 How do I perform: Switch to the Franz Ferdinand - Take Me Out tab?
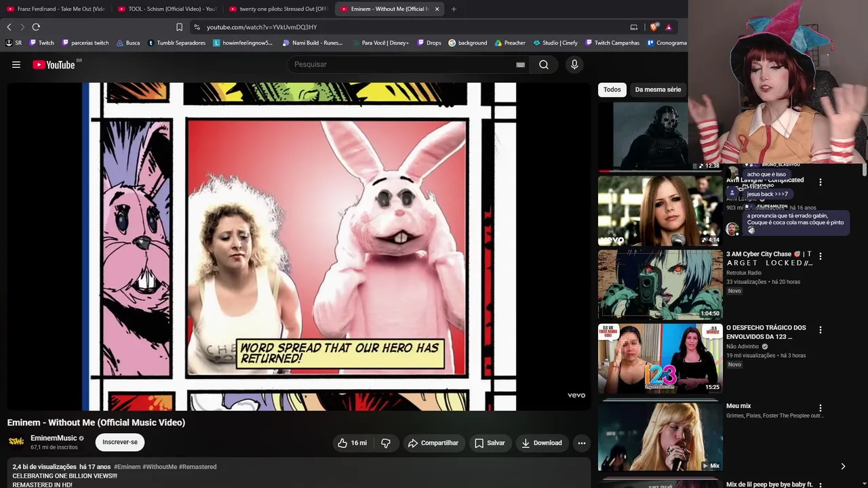click(56, 9)
